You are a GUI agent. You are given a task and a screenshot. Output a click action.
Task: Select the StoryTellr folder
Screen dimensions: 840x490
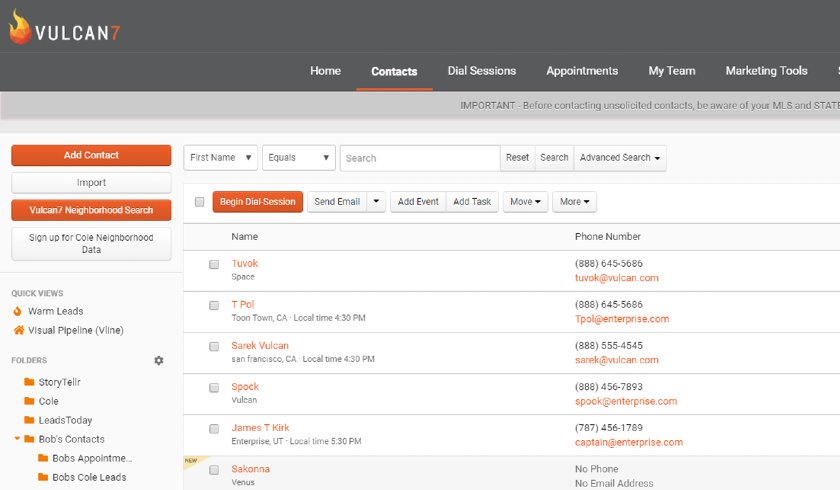[x=59, y=382]
